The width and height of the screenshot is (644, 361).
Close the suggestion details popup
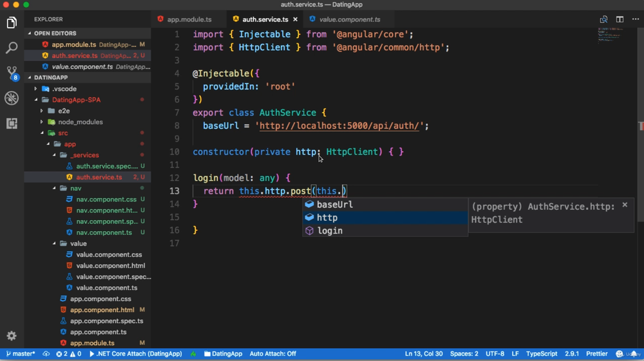625,204
